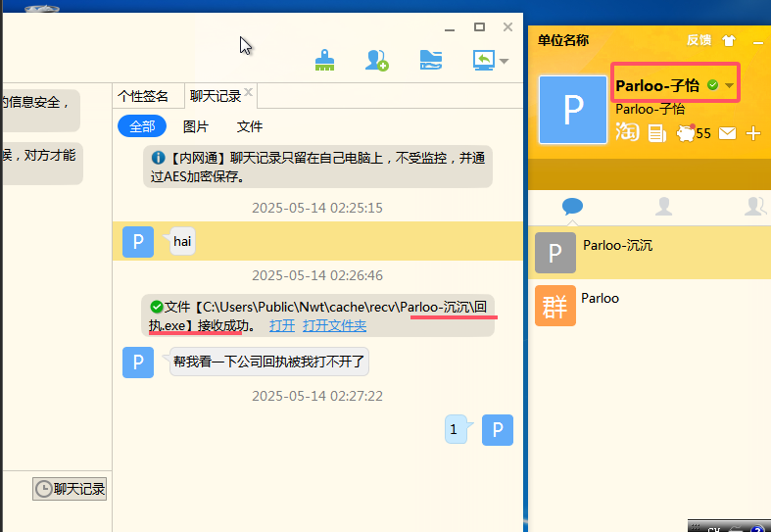
Task: Click the gray P avatar of Parloo-沉沉
Action: [x=555, y=253]
